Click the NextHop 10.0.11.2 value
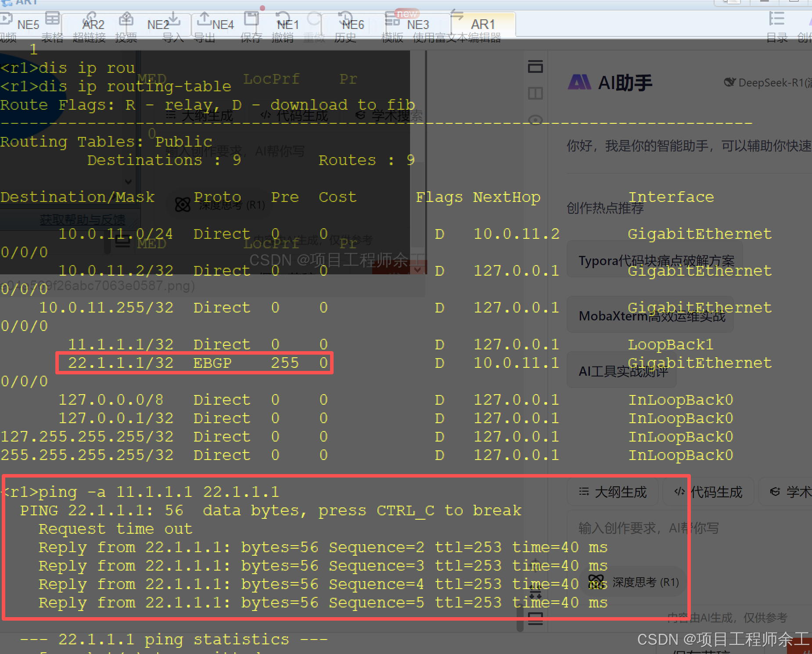The height and width of the screenshot is (654, 812). tap(516, 234)
